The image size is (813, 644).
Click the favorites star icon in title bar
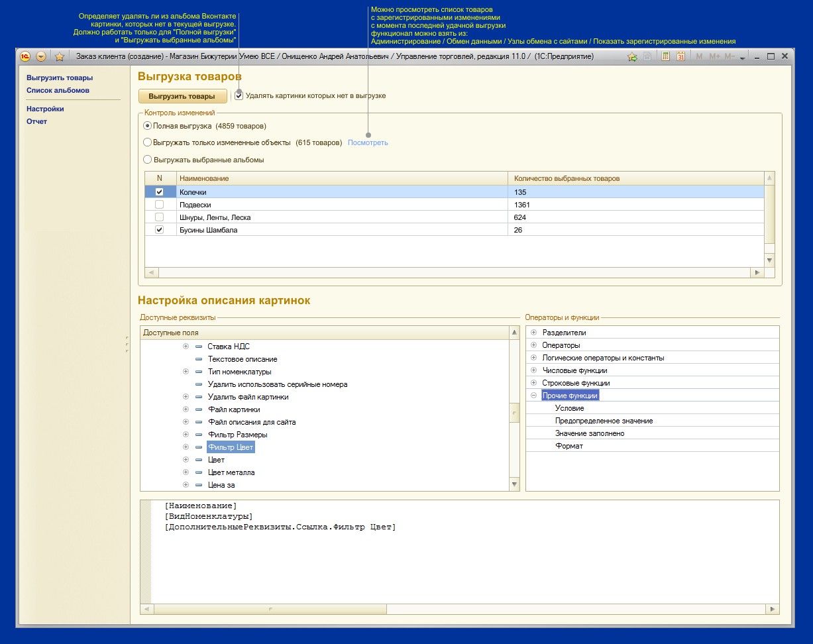coord(59,56)
